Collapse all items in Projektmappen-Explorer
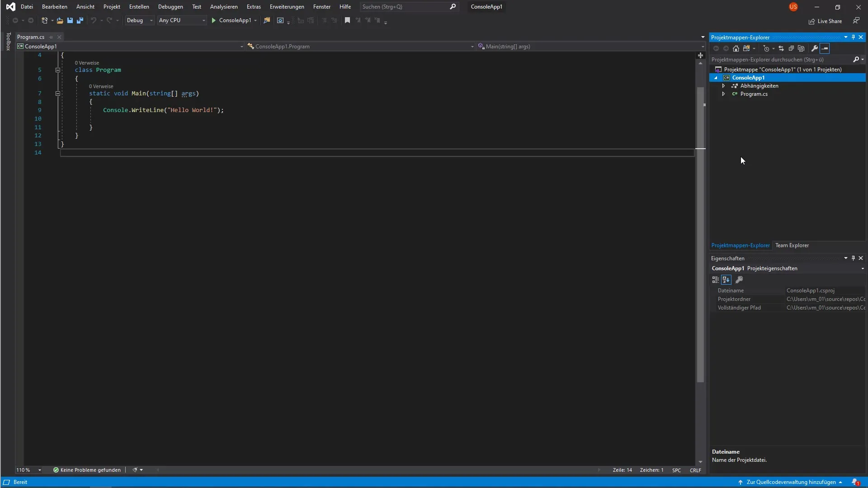Viewport: 868px width, 488px height. click(x=791, y=48)
